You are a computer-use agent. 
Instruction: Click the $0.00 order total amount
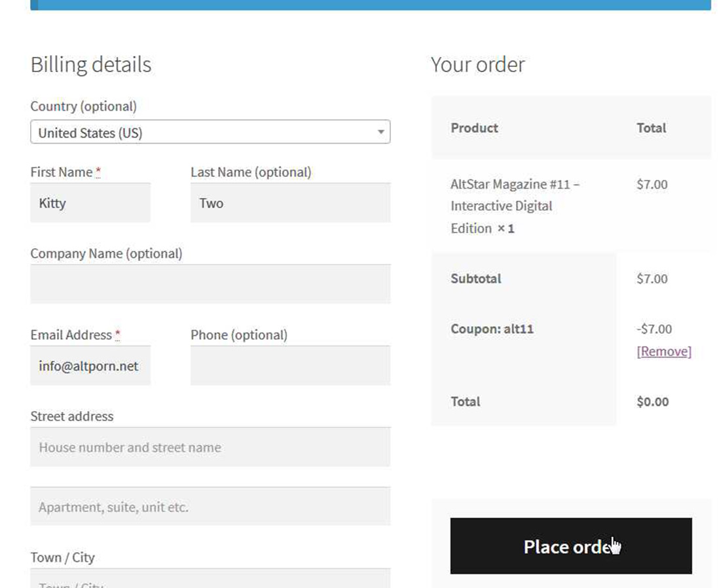(652, 402)
